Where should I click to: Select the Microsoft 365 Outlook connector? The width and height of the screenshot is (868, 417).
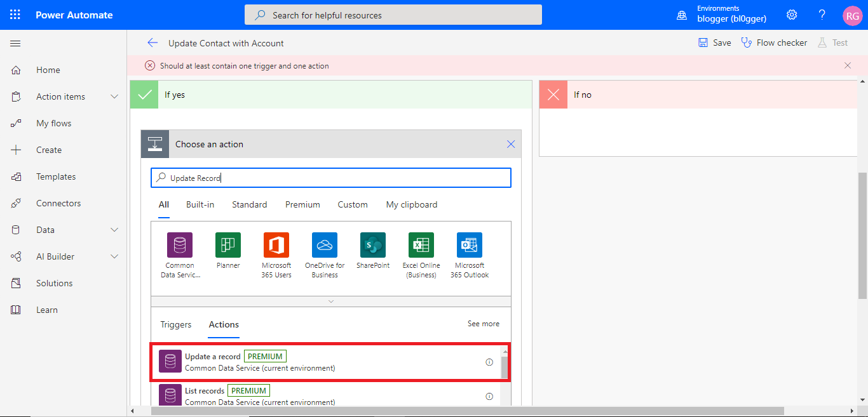coord(470,255)
